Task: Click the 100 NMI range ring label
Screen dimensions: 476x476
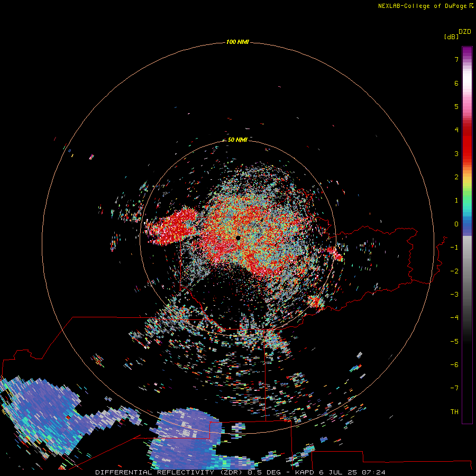Action: pos(237,42)
